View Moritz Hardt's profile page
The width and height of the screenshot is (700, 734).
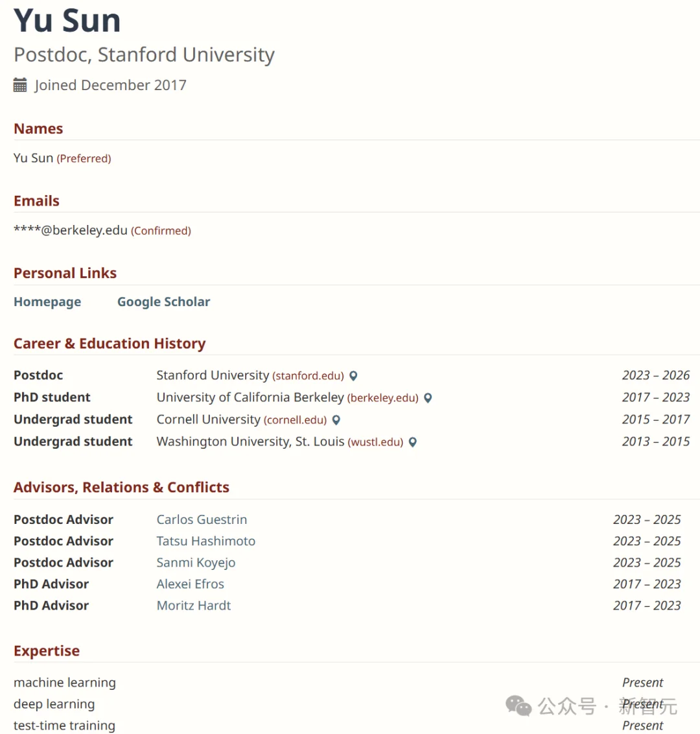[193, 605]
